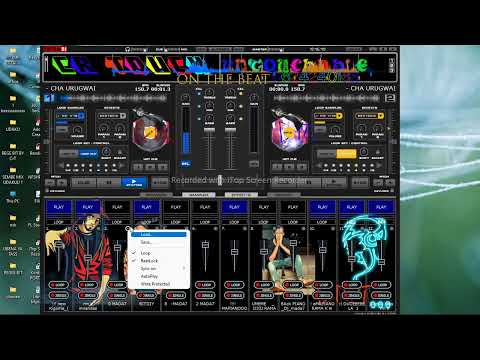Click loop length right arrow on left deck
The width and height of the screenshot is (480, 360).
[x=122, y=165]
